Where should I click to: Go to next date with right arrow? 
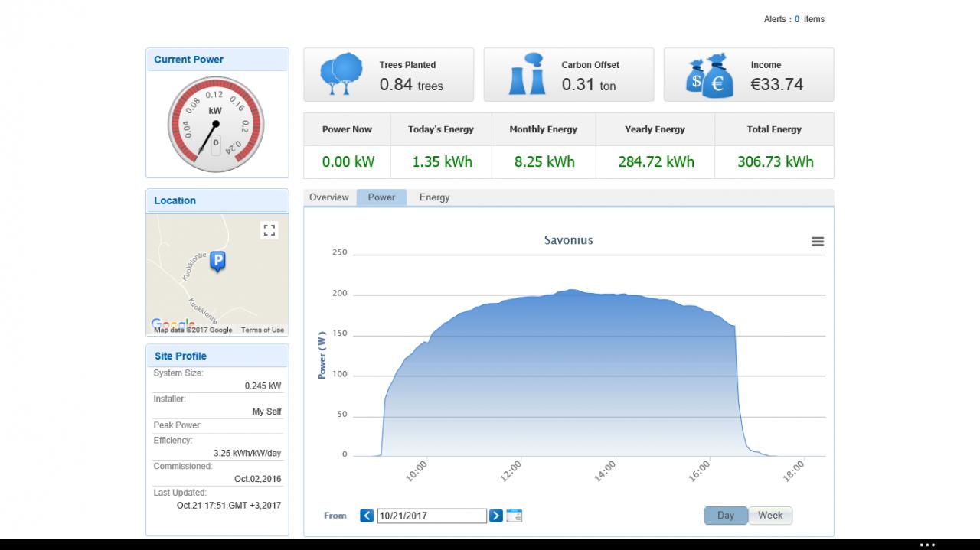click(x=496, y=516)
